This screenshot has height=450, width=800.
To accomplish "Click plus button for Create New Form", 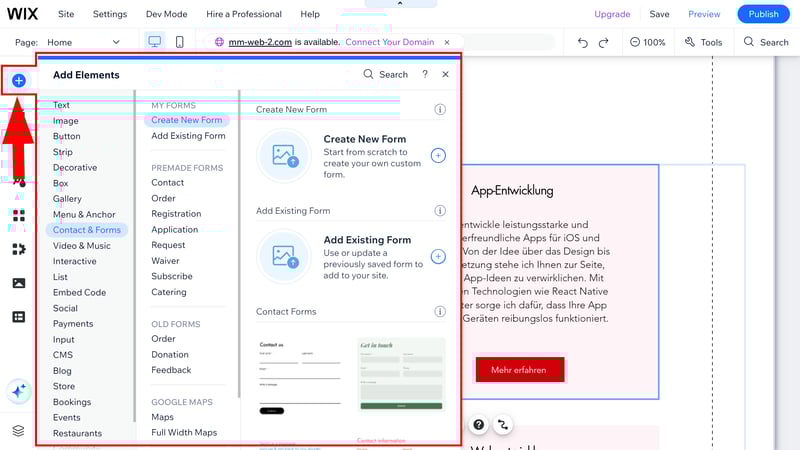I will (438, 156).
